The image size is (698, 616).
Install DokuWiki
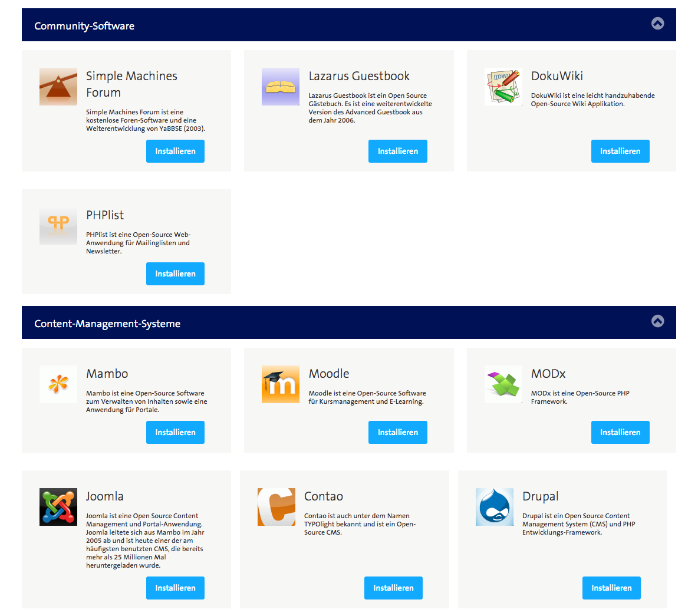point(620,151)
